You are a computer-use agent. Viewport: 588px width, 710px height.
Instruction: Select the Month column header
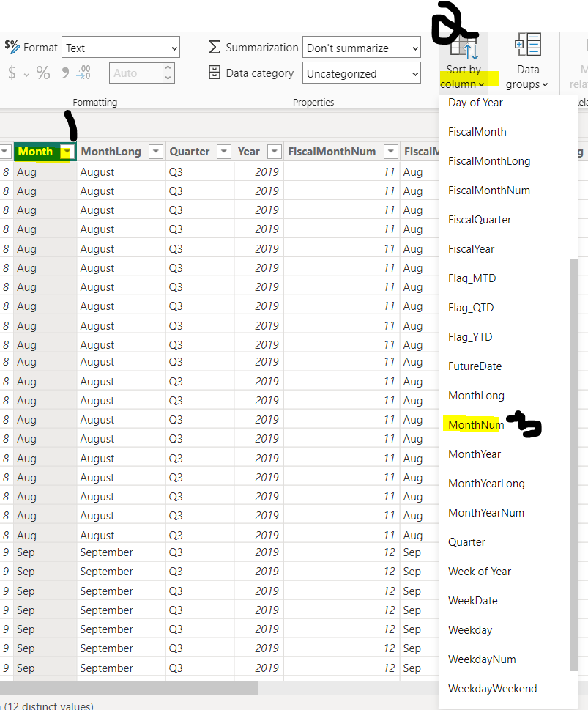(x=35, y=152)
